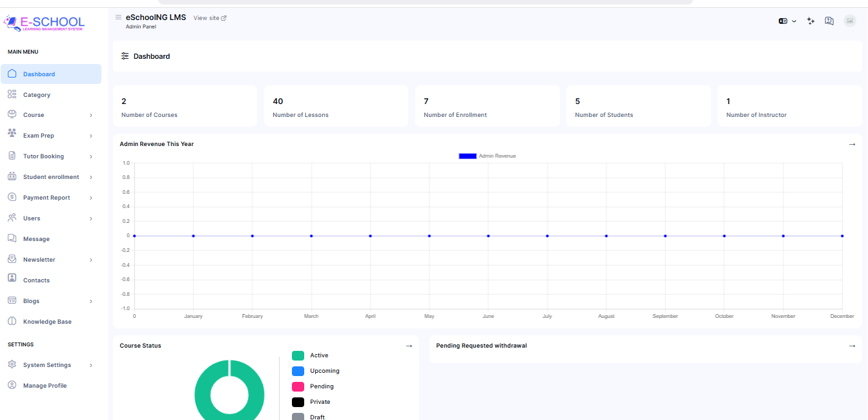This screenshot has height=420, width=868.
Task: Open Manage Profile from settings menu
Action: (x=45, y=386)
